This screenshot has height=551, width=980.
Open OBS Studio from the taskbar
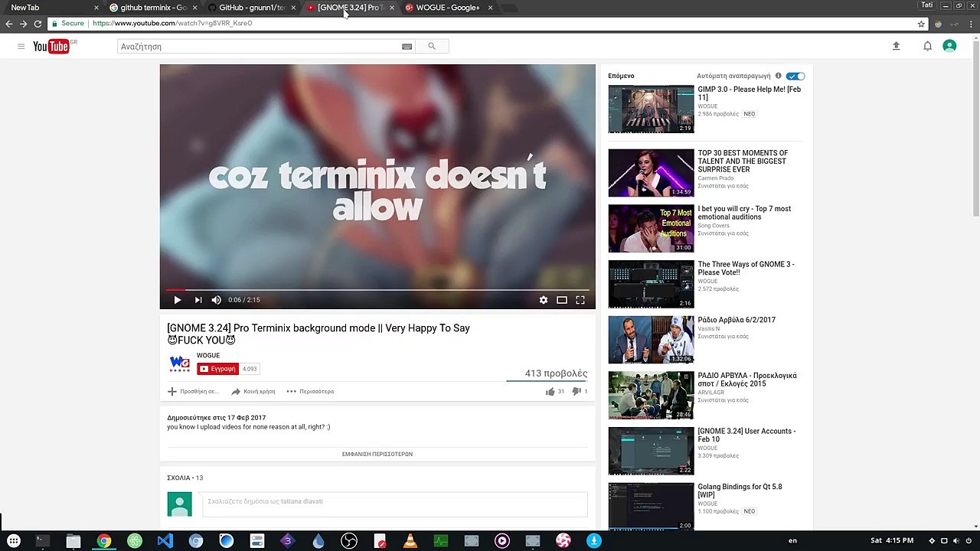348,540
